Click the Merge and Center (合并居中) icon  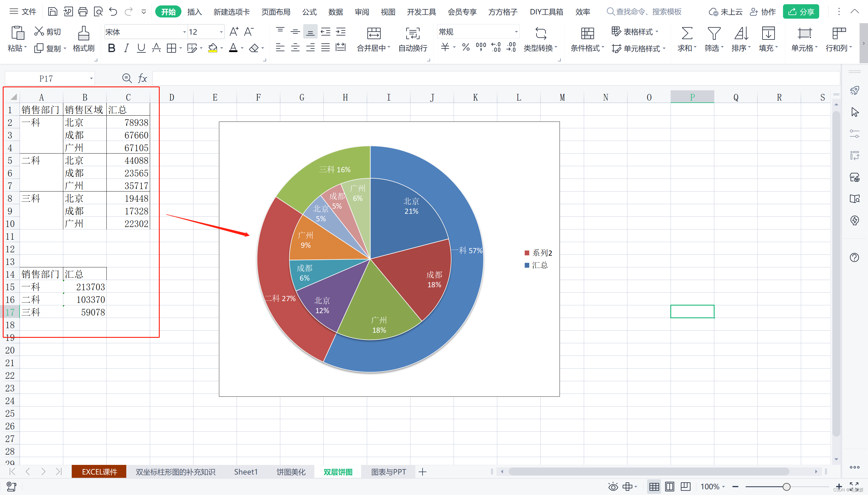coord(374,34)
